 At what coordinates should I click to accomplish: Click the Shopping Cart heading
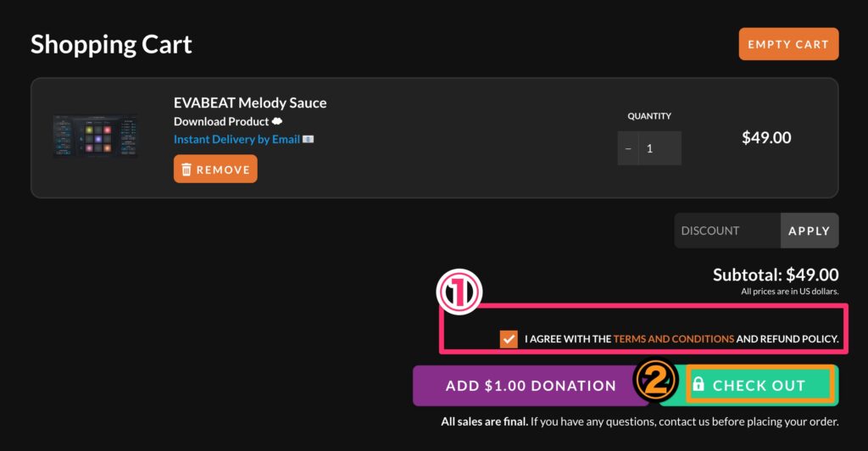tap(111, 44)
